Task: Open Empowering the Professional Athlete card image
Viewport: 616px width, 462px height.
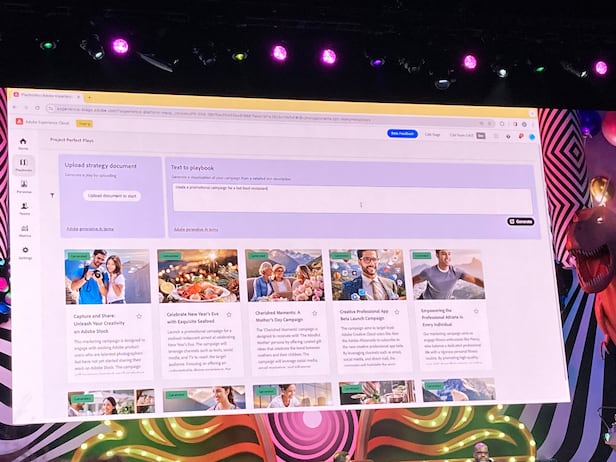Action: 447,275
